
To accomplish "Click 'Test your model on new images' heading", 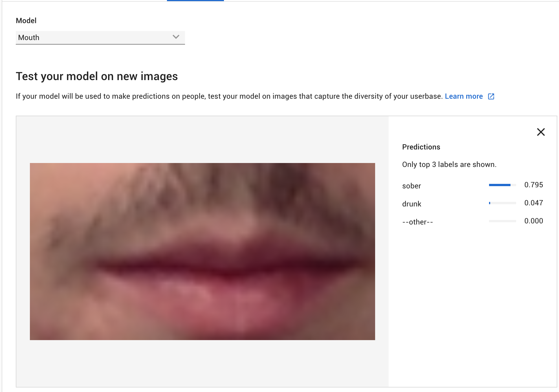I will [97, 76].
